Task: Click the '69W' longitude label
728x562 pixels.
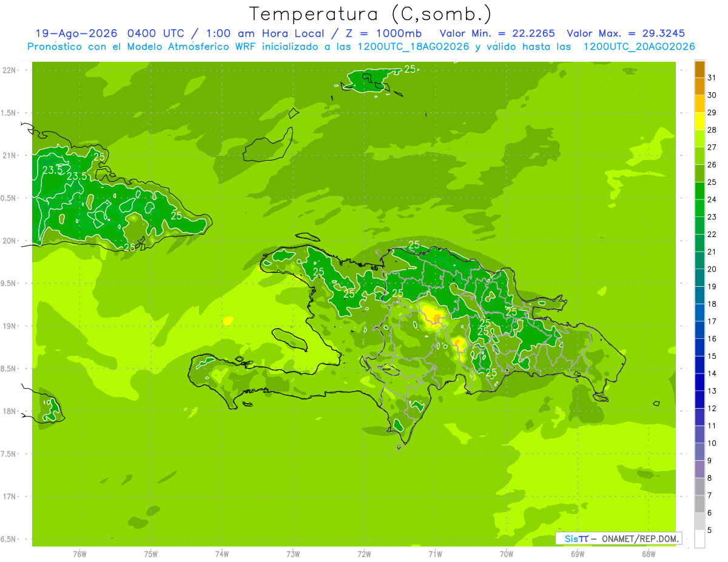Action: 578,554
